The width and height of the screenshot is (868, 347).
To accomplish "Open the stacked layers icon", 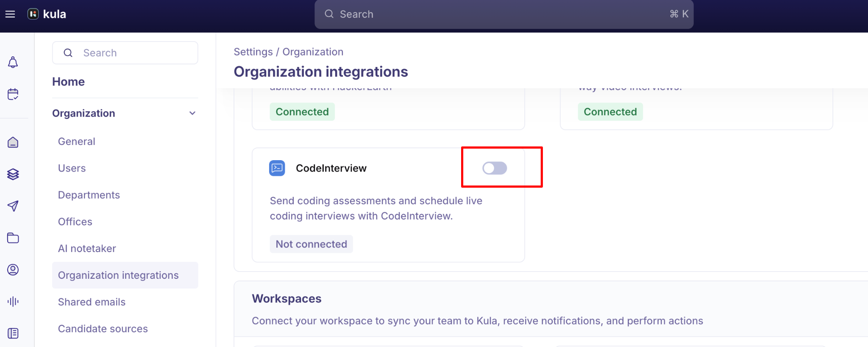I will pos(13,174).
